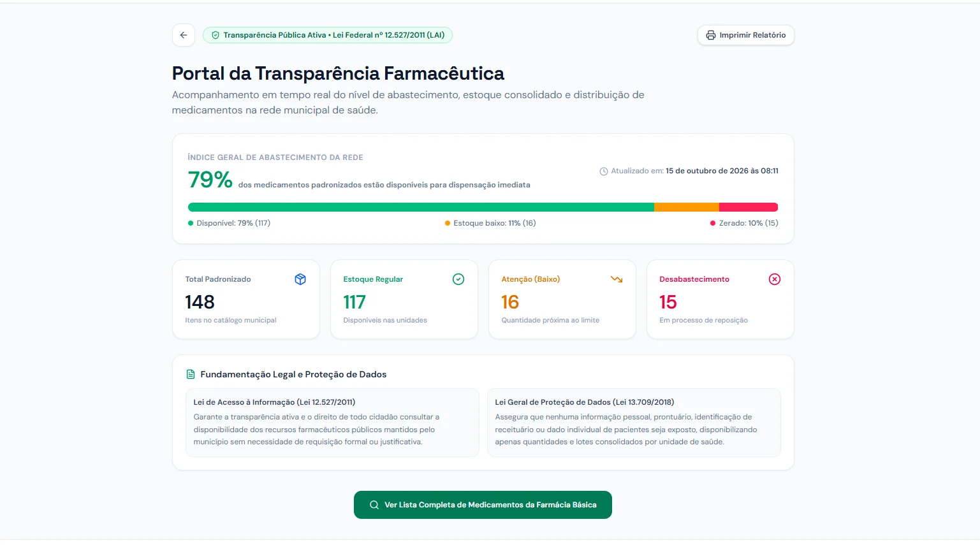980x545 pixels.
Task: Click the shield icon in transparency badge
Action: [216, 35]
